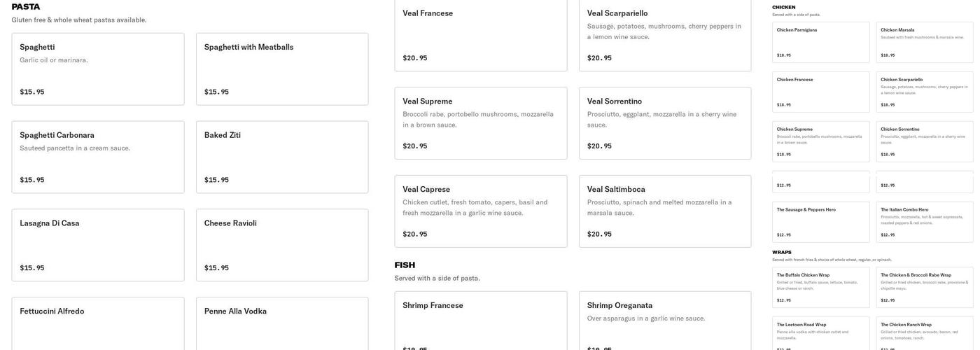The height and width of the screenshot is (350, 980).
Task: Choose the Baked Ziti dish
Action: point(282,157)
